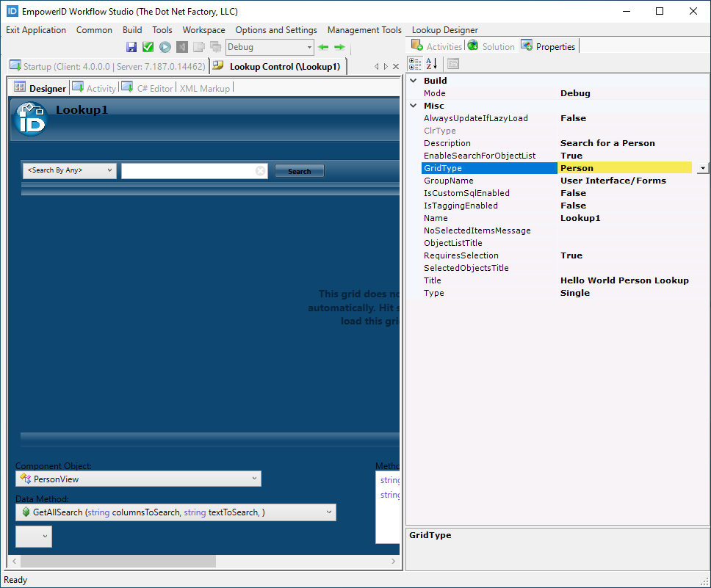Switch property grid to Categorized view
The width and height of the screenshot is (711, 588).
pyautogui.click(x=415, y=64)
